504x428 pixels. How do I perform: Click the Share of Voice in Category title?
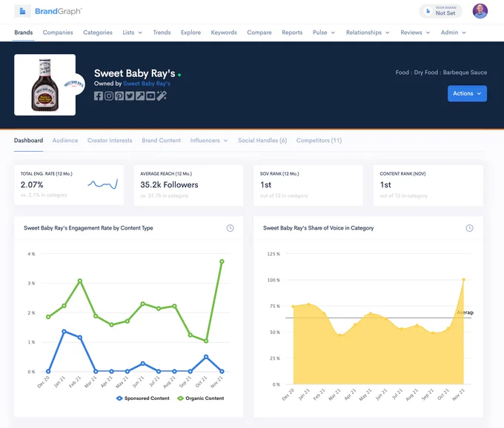318,228
